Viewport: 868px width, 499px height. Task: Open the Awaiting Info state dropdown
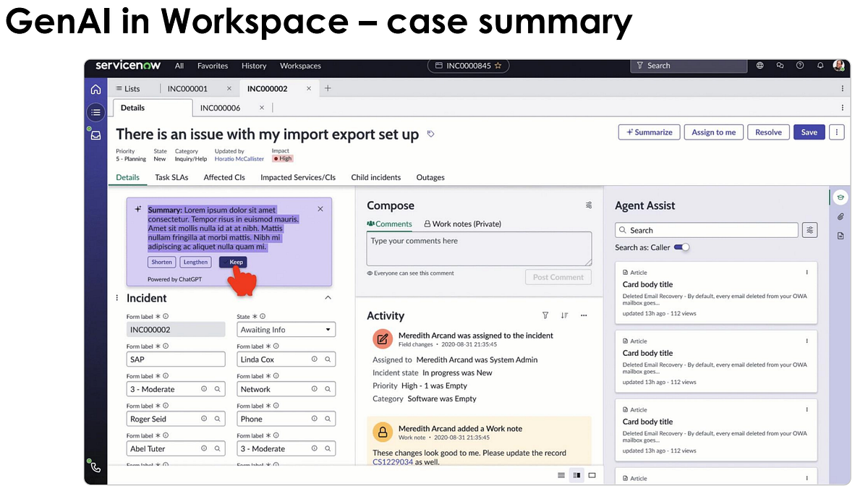pyautogui.click(x=286, y=329)
